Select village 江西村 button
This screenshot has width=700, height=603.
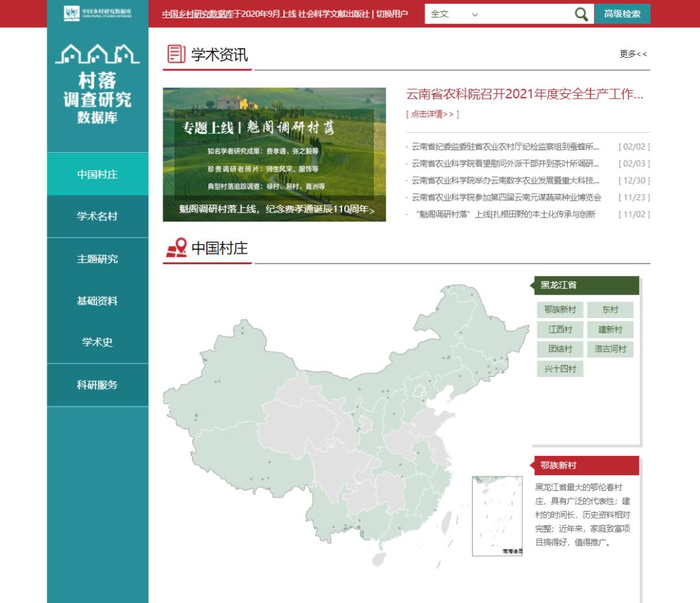[560, 330]
